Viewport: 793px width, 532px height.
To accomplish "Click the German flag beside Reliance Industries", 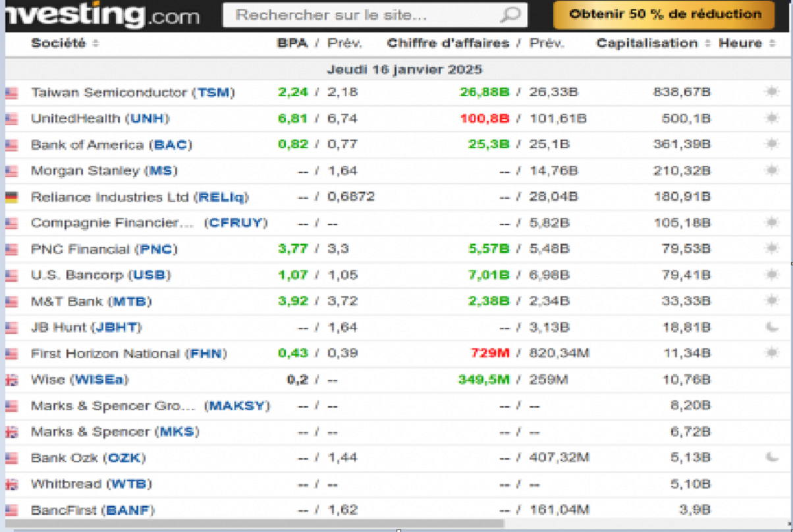I will click(x=12, y=198).
